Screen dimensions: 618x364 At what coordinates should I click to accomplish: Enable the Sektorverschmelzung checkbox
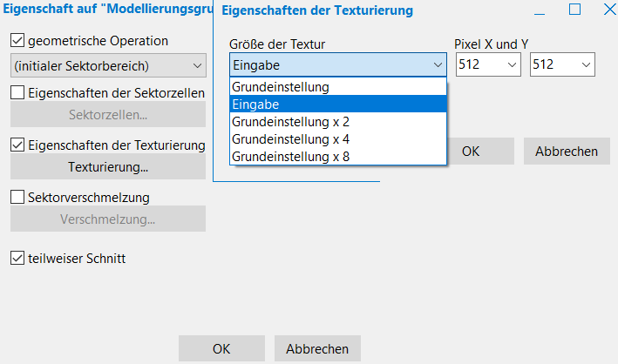coord(17,198)
